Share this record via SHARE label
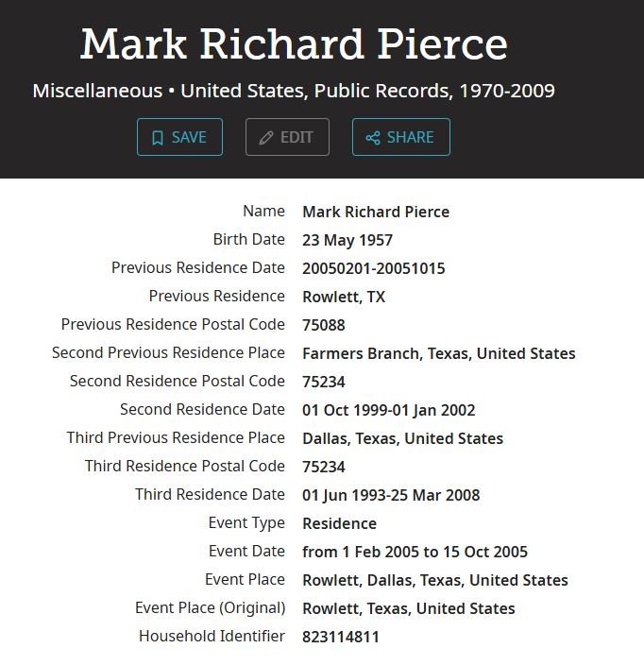Image resolution: width=644 pixels, height=665 pixels. (x=410, y=137)
